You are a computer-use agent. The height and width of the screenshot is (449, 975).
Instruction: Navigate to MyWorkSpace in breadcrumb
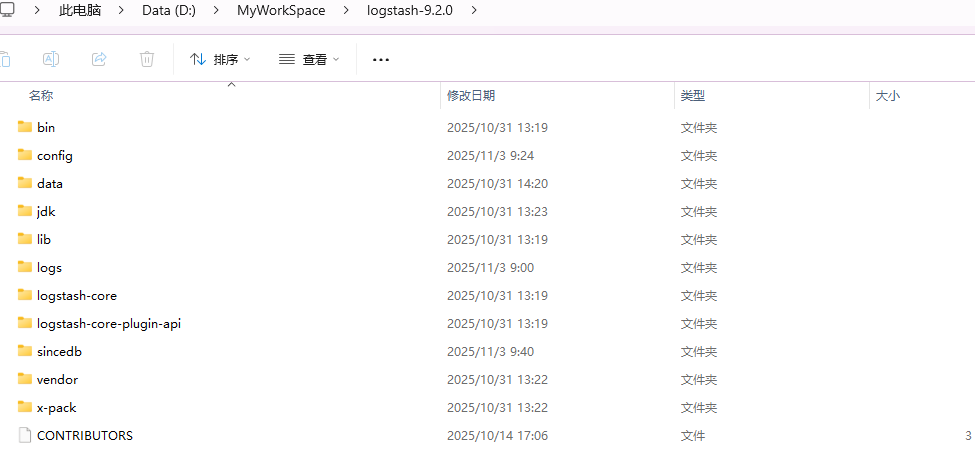click(281, 11)
